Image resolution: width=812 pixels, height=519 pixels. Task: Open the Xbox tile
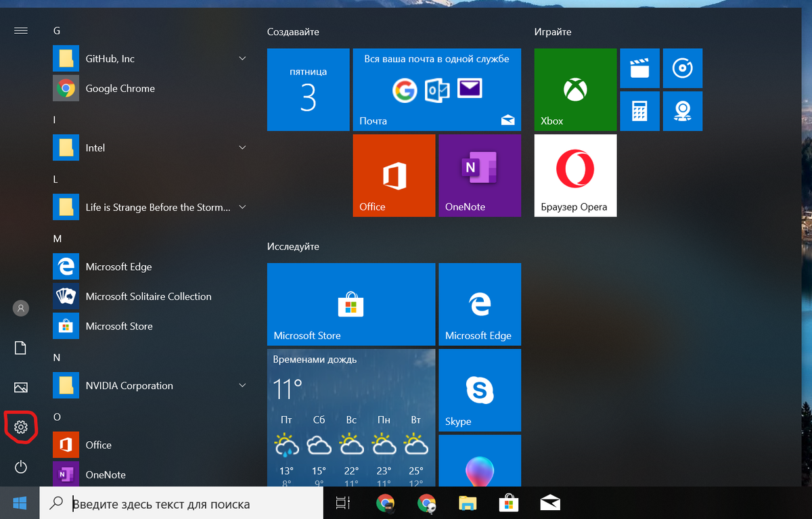point(574,89)
